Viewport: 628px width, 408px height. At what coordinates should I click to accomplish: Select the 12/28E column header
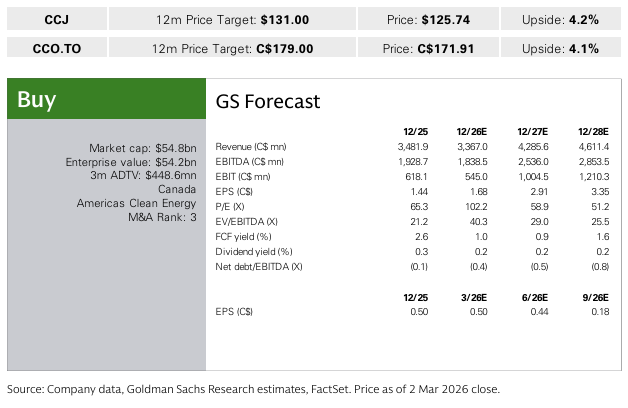tap(593, 131)
